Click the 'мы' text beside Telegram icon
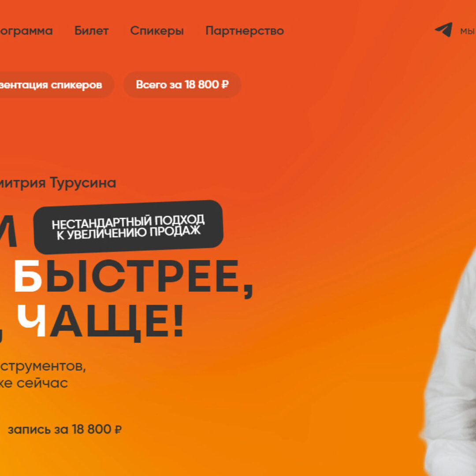 tap(468, 31)
